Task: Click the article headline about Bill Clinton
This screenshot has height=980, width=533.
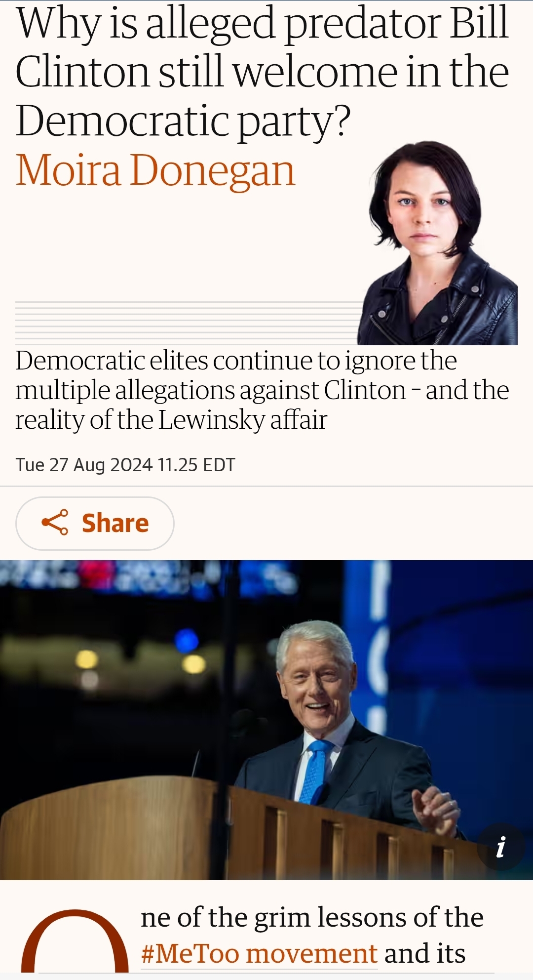Action: click(263, 73)
